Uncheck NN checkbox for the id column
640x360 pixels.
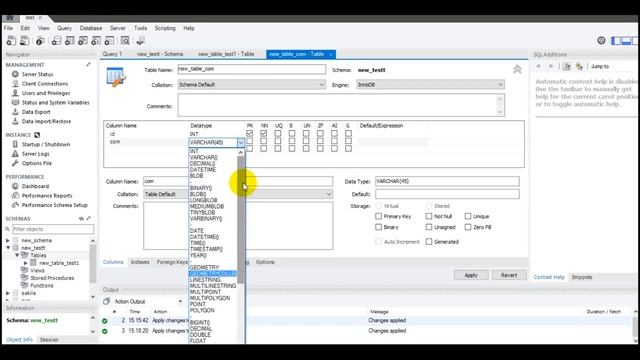(x=264, y=133)
